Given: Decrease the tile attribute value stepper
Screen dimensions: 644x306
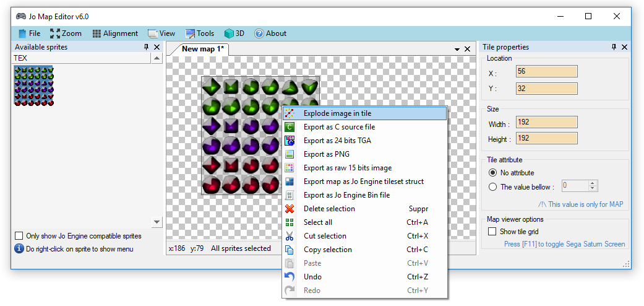Looking at the screenshot, I should tap(592, 188).
